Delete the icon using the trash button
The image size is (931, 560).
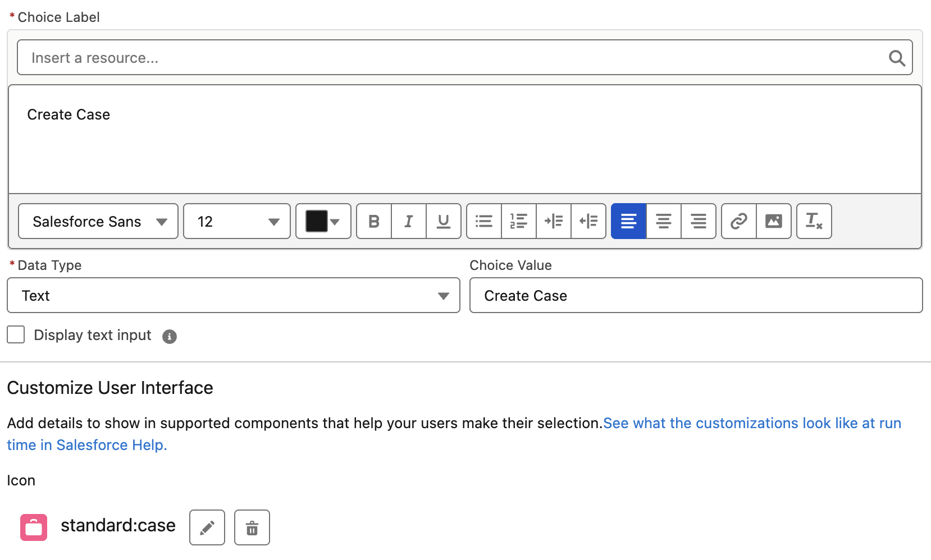(252, 527)
